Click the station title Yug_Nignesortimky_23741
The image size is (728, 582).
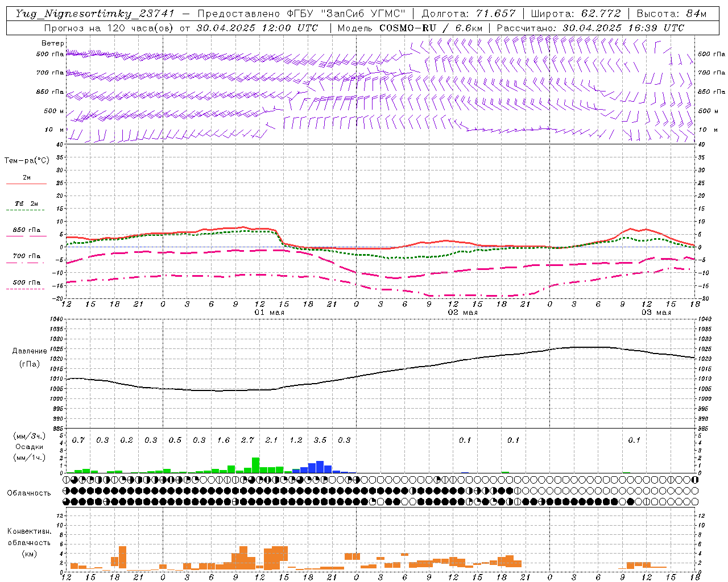(x=95, y=14)
